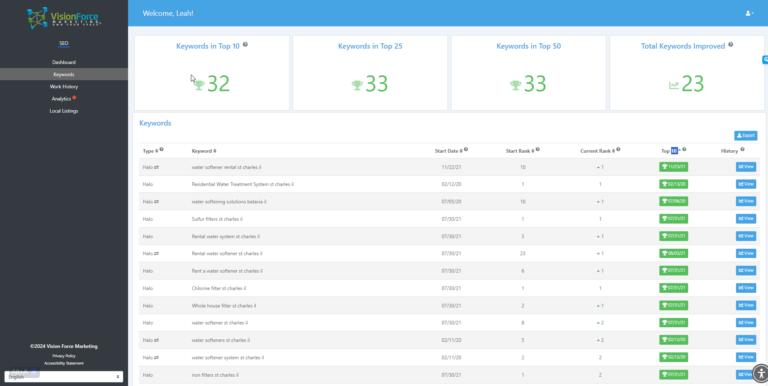The image size is (768, 386).
Task: Open Local Listings in the sidebar
Action: click(64, 111)
